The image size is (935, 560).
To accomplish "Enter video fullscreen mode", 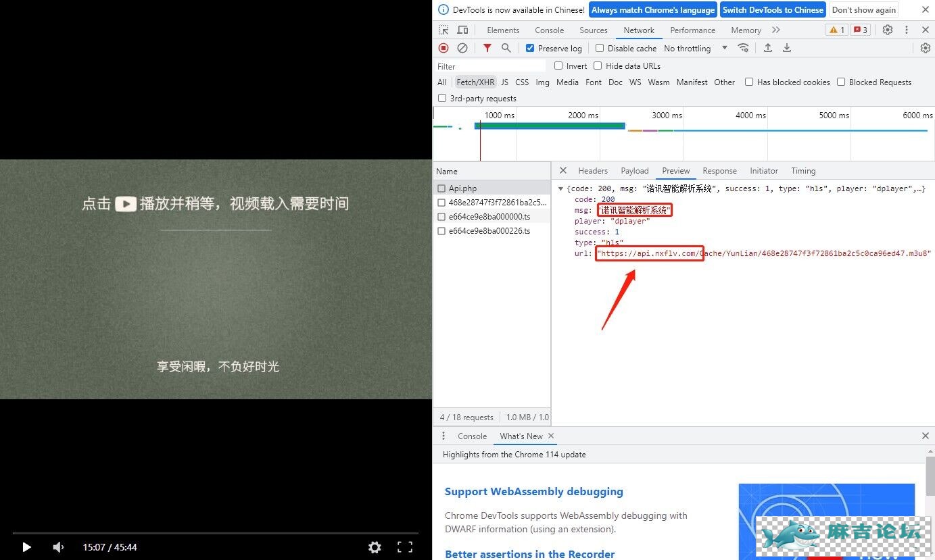I will click(404, 547).
